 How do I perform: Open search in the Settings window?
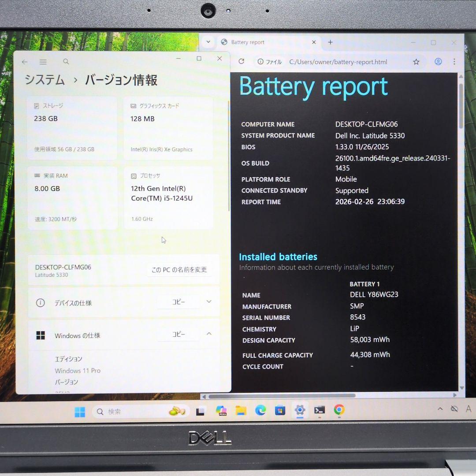click(x=66, y=62)
